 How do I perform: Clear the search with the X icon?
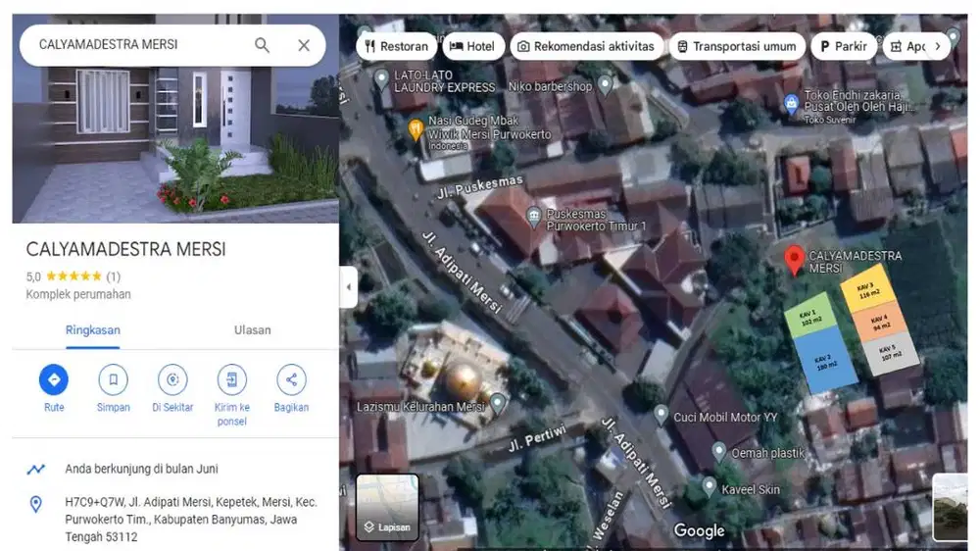pos(304,45)
